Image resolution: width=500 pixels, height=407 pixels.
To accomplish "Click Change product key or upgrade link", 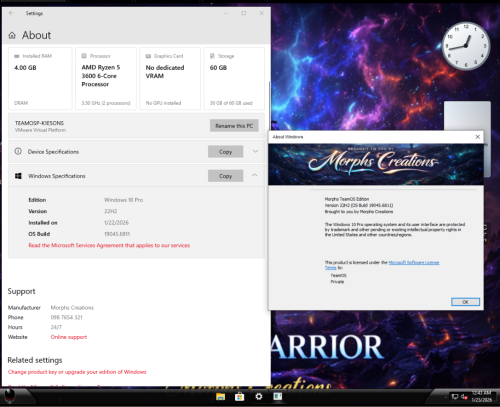I will pyautogui.click(x=77, y=372).
